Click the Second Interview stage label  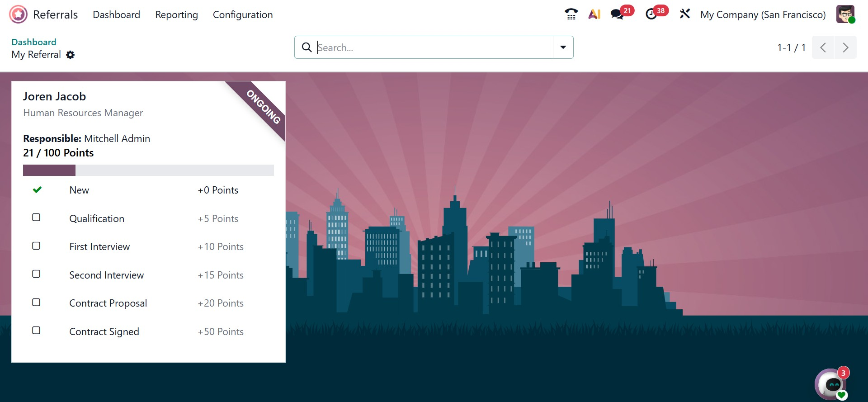(x=107, y=275)
